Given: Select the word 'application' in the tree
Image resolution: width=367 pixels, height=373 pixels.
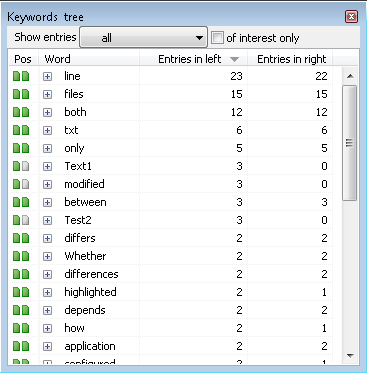Looking at the screenshot, I should [x=90, y=346].
